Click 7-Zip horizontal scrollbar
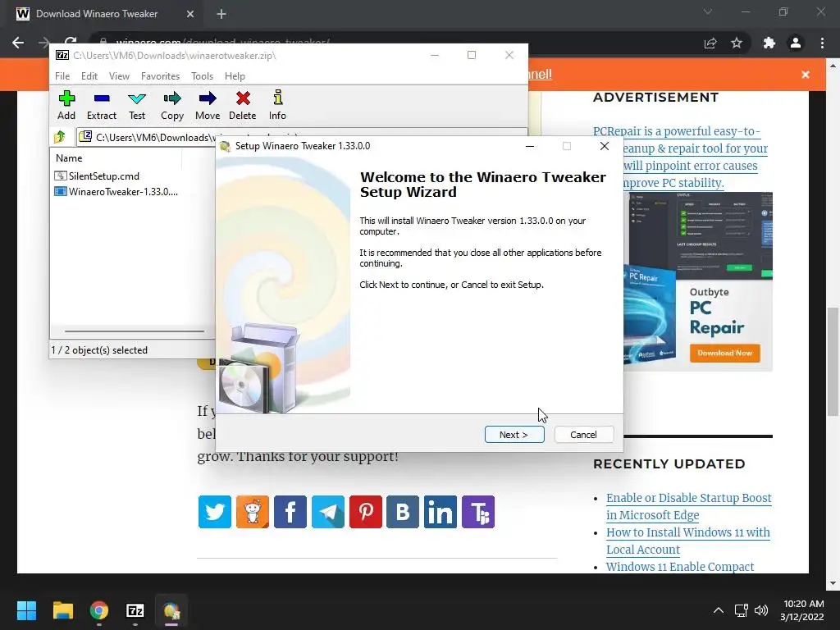Viewport: 840px width, 630px height. (134, 331)
